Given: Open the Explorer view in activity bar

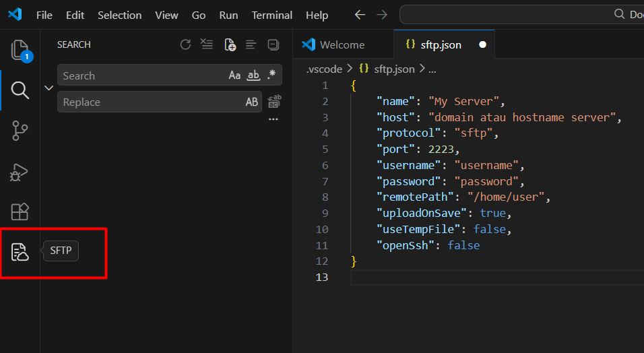Looking at the screenshot, I should [x=20, y=49].
